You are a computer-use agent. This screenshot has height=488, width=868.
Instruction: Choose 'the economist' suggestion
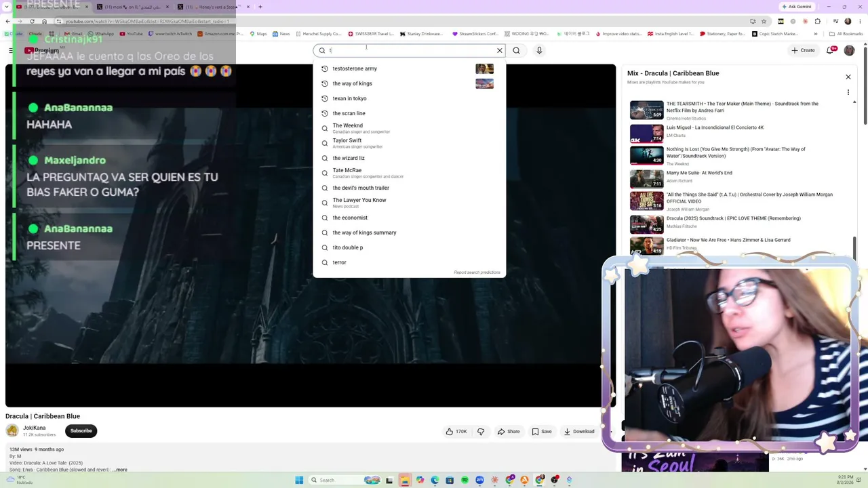click(409, 218)
